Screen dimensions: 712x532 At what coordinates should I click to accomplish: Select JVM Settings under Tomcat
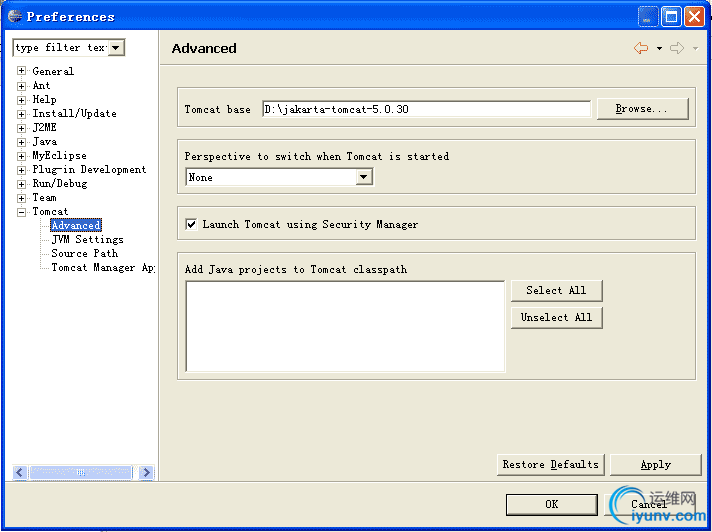[87, 239]
